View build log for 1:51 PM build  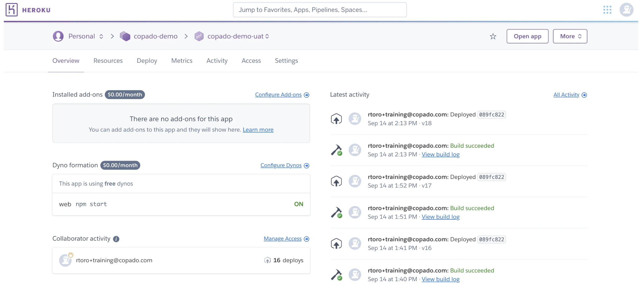point(440,217)
